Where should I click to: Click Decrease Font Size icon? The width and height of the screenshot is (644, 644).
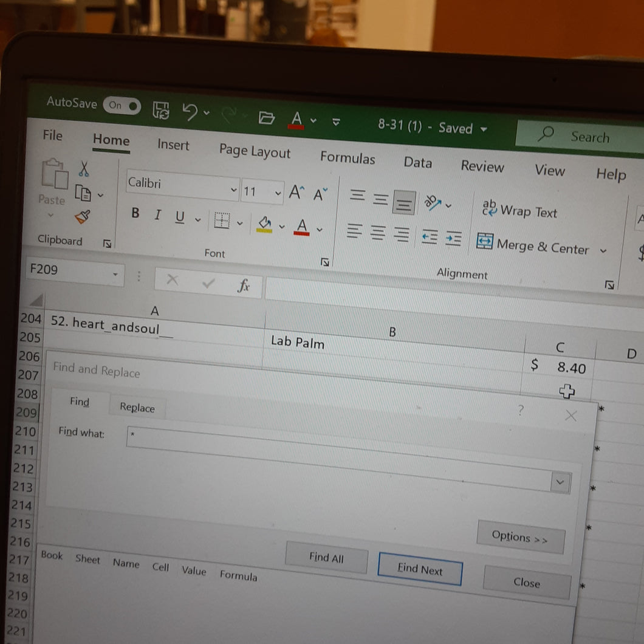point(320,194)
